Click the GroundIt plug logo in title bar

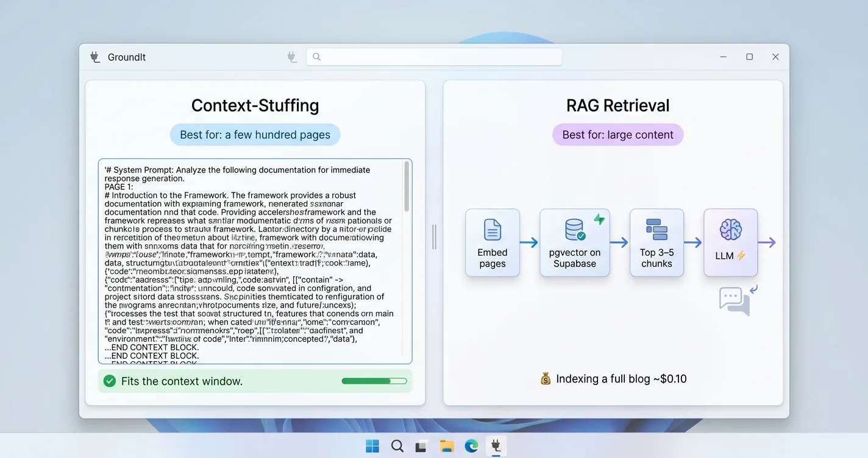(x=95, y=57)
